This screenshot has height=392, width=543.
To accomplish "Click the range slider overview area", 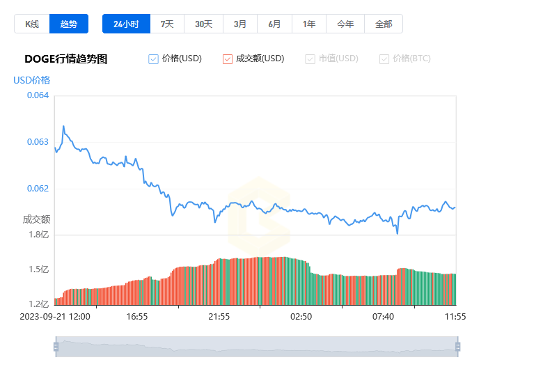I will point(257,347).
